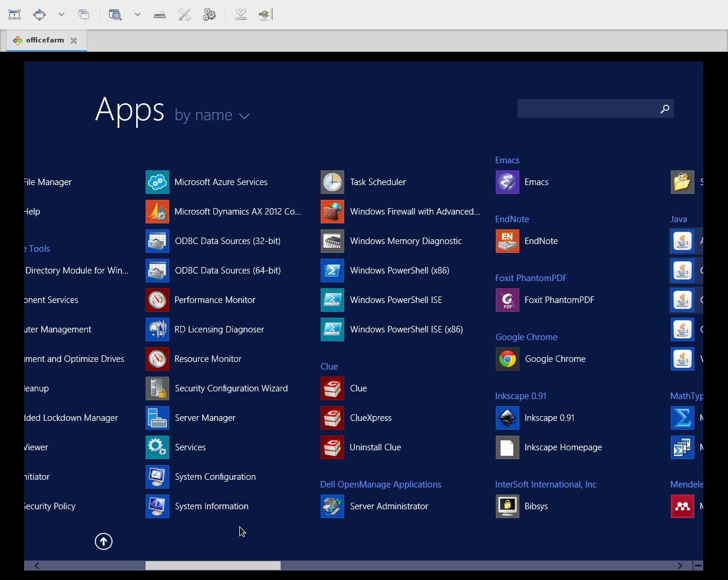Open Windows Firewall with Advanced Security
Image resolution: width=728 pixels, height=580 pixels.
401,212
